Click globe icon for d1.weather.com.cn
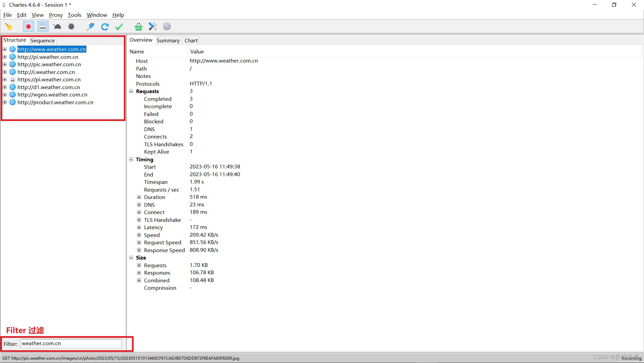This screenshot has height=363, width=644. (12, 87)
